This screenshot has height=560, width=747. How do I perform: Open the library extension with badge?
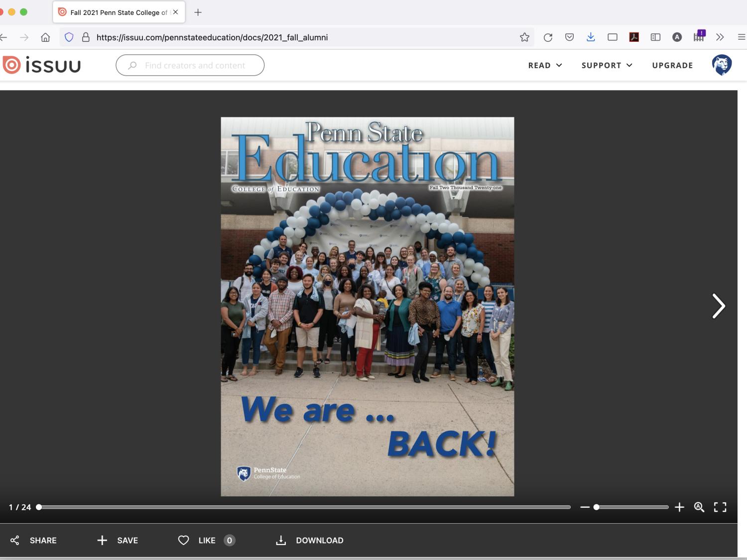699,36
